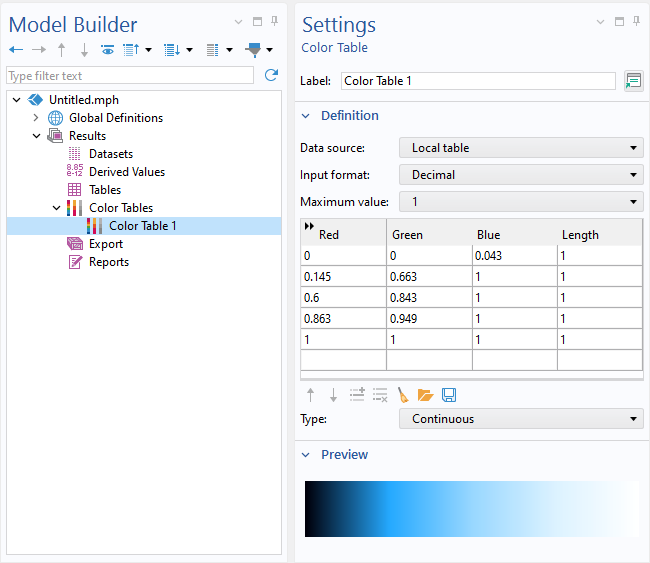Go to previous node with back arrow
Screen dimensions: 650x563
[x=16, y=50]
